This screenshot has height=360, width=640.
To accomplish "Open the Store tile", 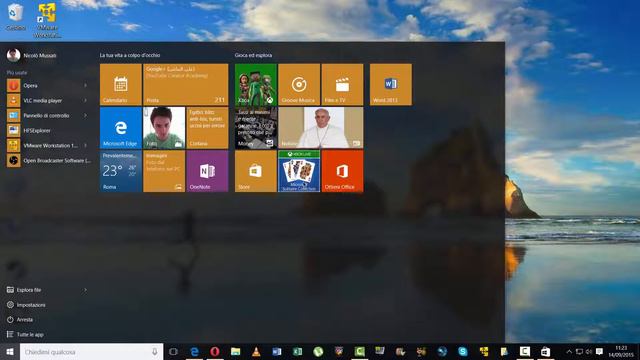I will click(256, 171).
